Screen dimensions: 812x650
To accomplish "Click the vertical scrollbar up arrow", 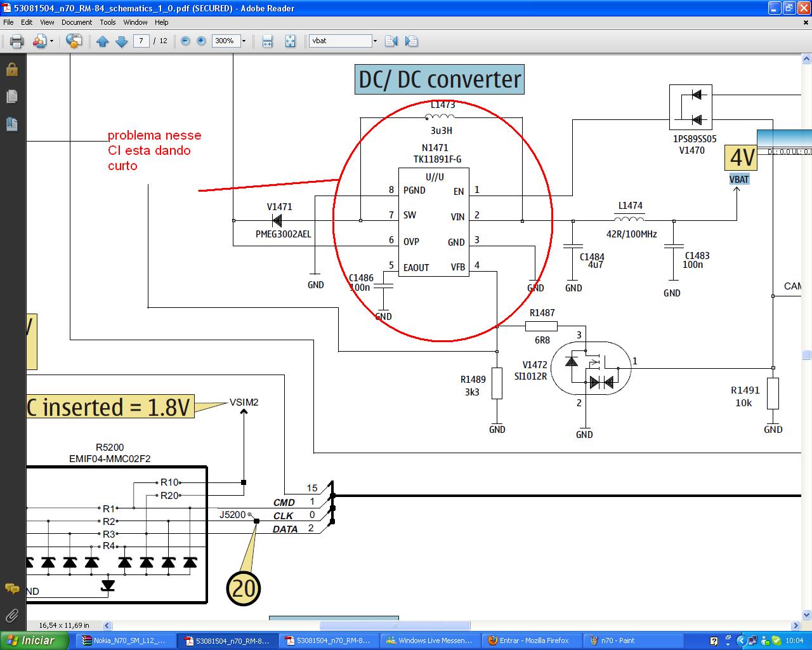I will tap(806, 59).
